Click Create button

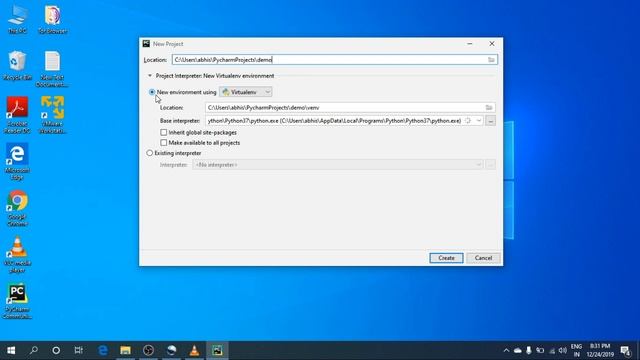446,258
